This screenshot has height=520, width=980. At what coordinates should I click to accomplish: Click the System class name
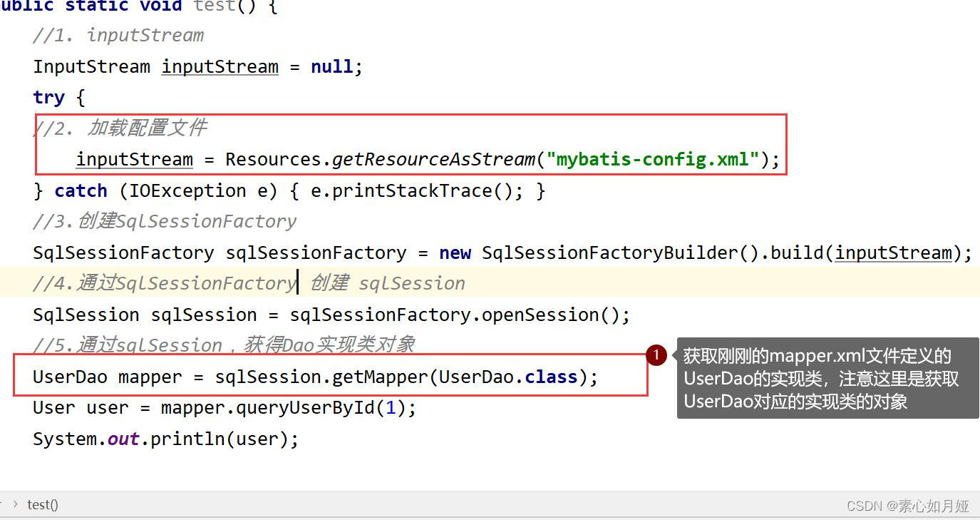point(65,439)
